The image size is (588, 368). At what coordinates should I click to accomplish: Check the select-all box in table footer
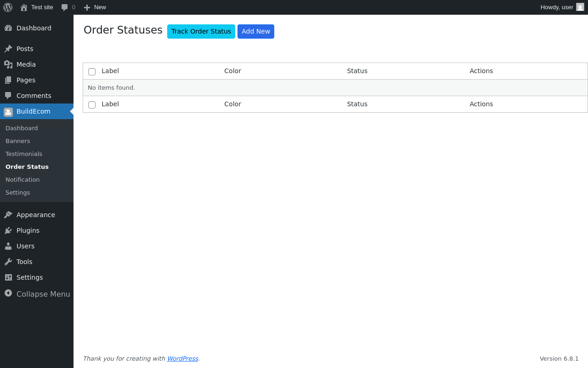coord(92,105)
